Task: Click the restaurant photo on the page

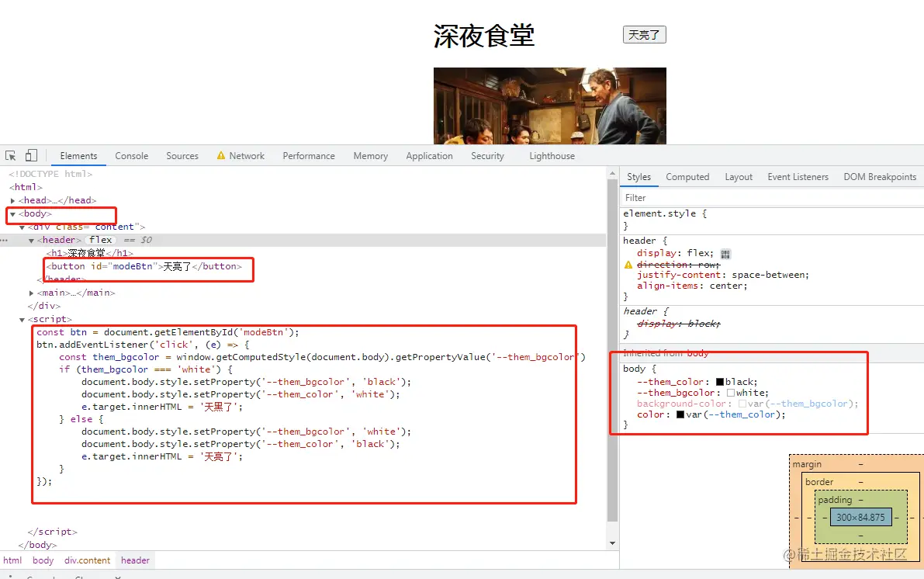Action: 550,106
